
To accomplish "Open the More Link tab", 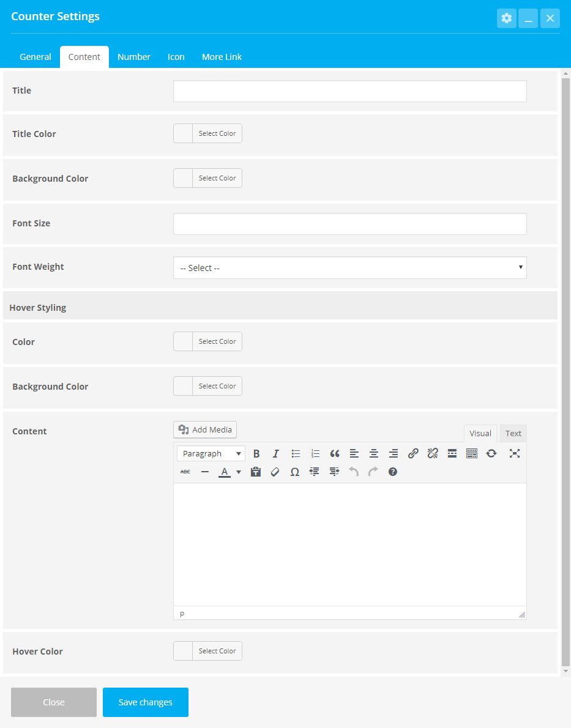I will click(x=222, y=57).
